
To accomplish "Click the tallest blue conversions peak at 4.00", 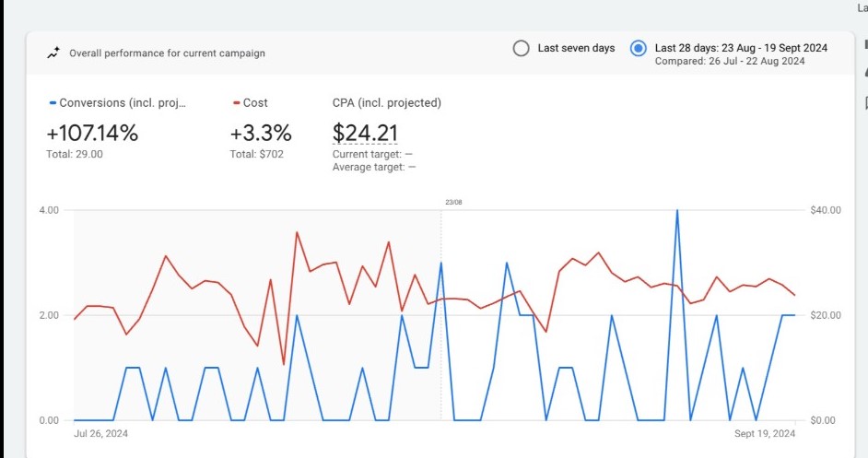I will tap(677, 211).
